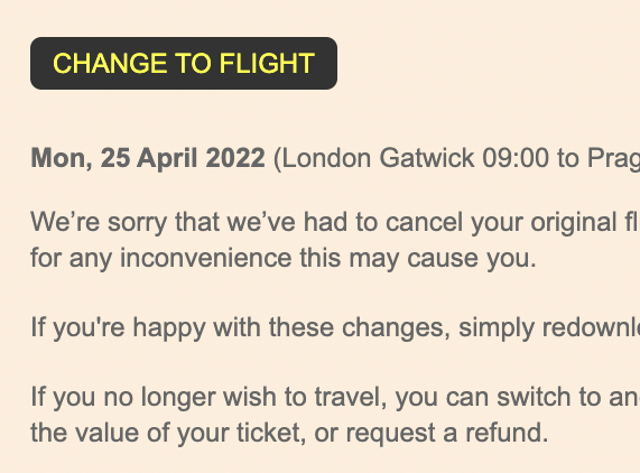640x473 pixels.
Task: Click the word FLIGHT in the dark button
Action: tap(267, 64)
